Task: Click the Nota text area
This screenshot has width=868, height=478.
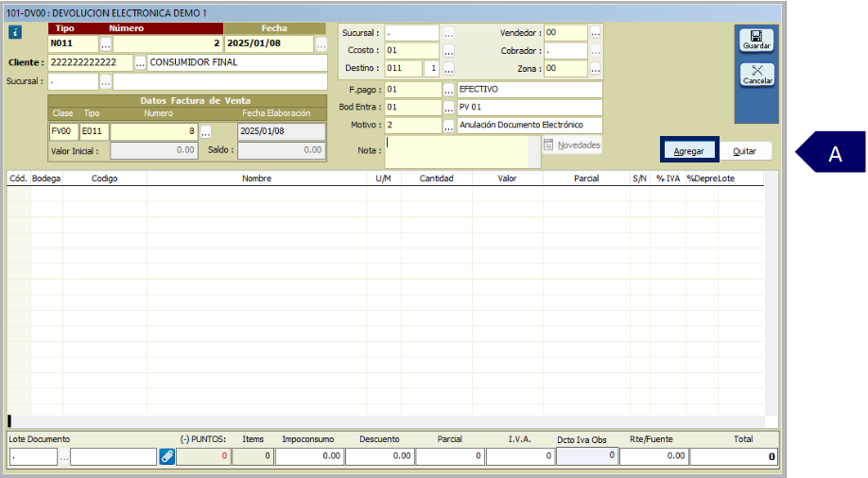Action: (458, 151)
